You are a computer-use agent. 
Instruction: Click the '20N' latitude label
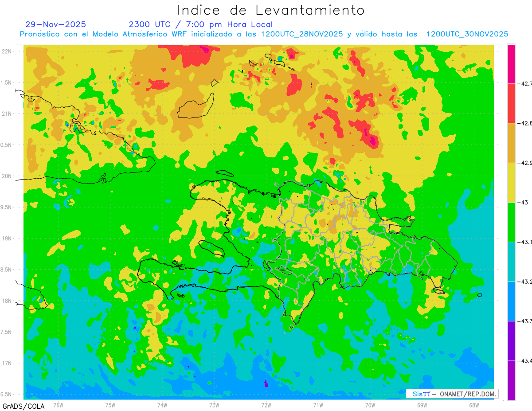pyautogui.click(x=7, y=176)
